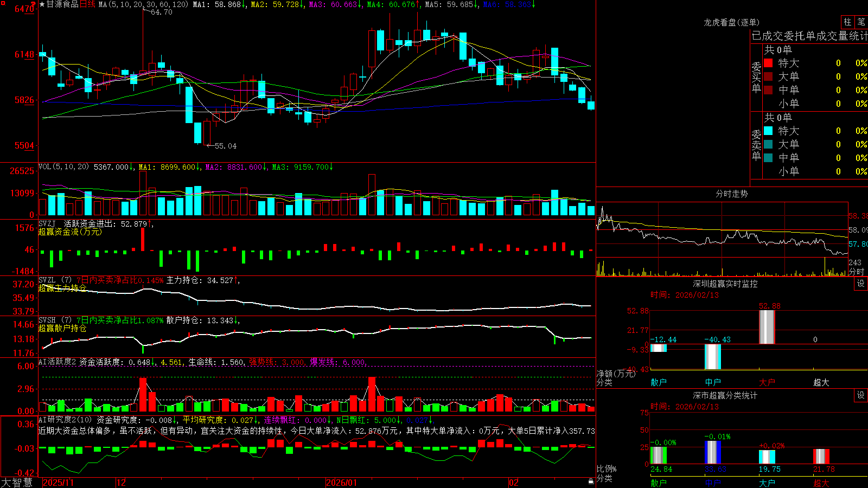Image resolution: width=868 pixels, height=488 pixels.
Task: Click the MA4: 60.676 value label
Action: 393,4
